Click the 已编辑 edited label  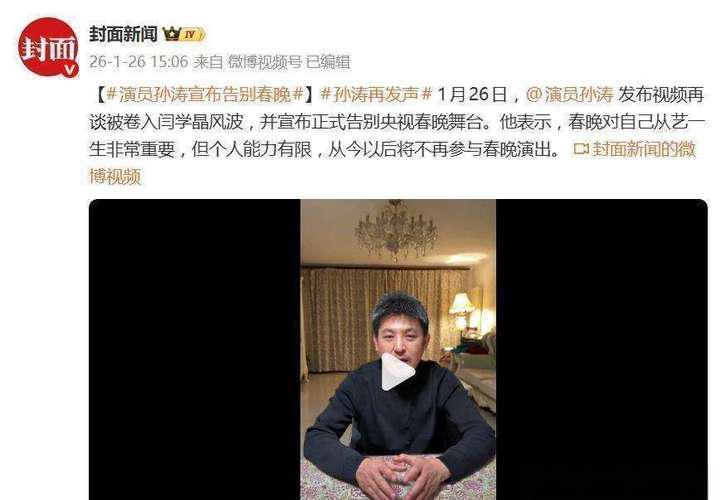pos(328,62)
